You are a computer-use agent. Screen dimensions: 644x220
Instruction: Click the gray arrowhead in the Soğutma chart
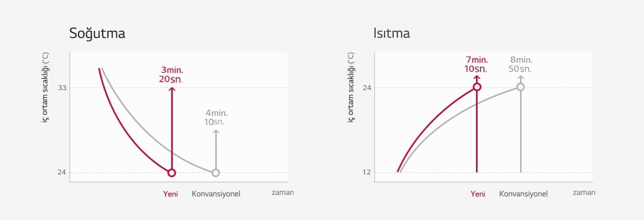[x=216, y=132]
